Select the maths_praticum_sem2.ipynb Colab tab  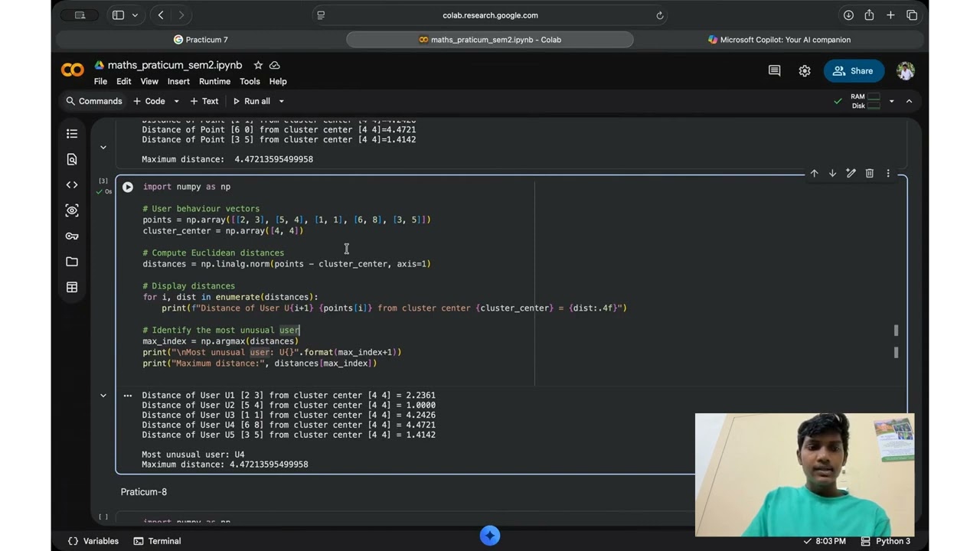pyautogui.click(x=490, y=40)
